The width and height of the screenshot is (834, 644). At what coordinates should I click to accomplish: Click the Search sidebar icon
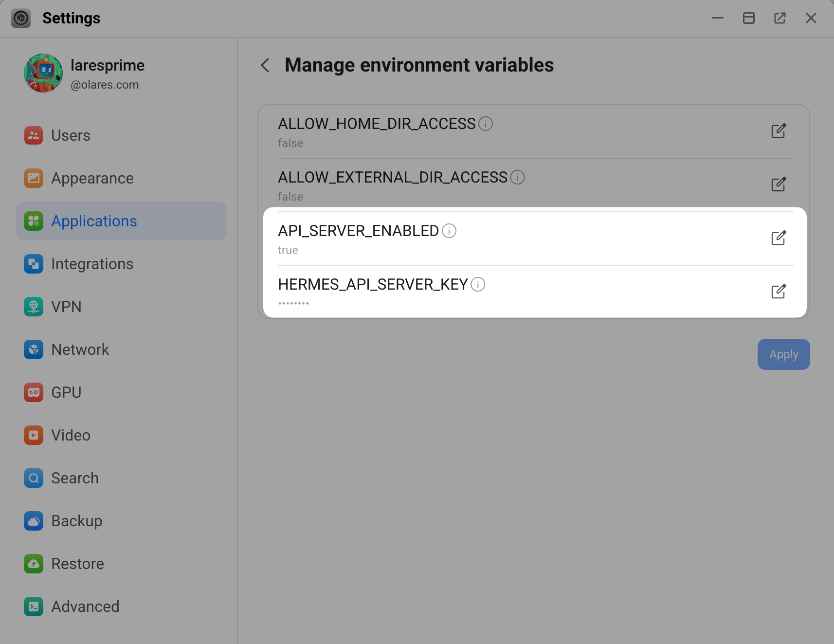point(34,478)
